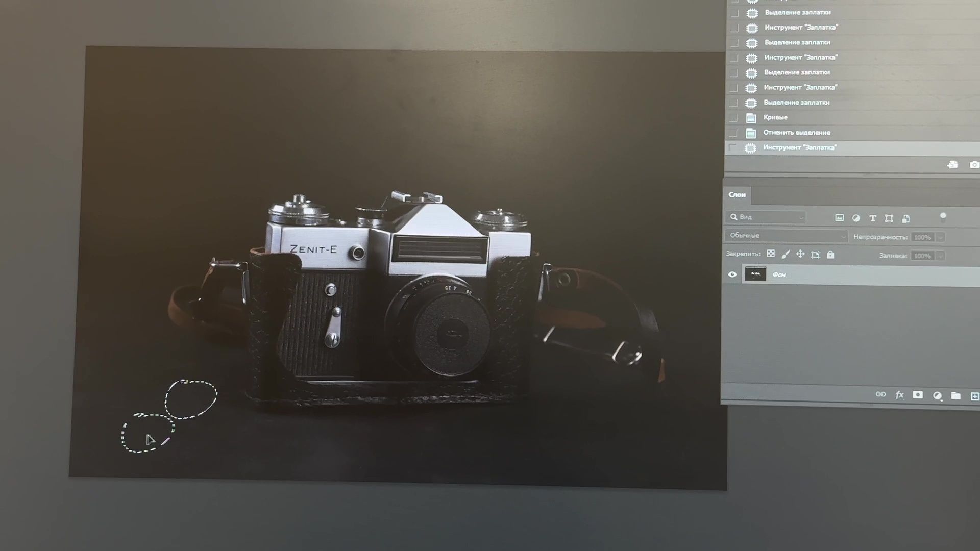This screenshot has height=551, width=980.
Task: Click the link layers icon
Action: (880, 394)
